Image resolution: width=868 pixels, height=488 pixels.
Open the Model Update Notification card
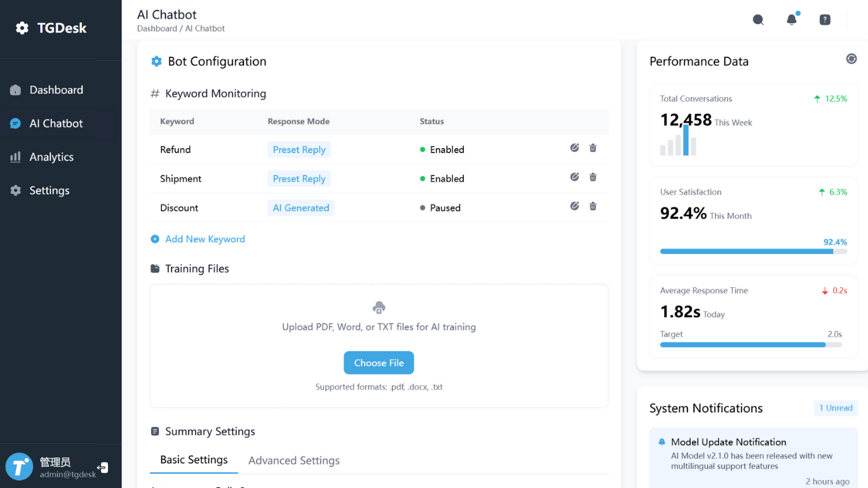pyautogui.click(x=754, y=461)
